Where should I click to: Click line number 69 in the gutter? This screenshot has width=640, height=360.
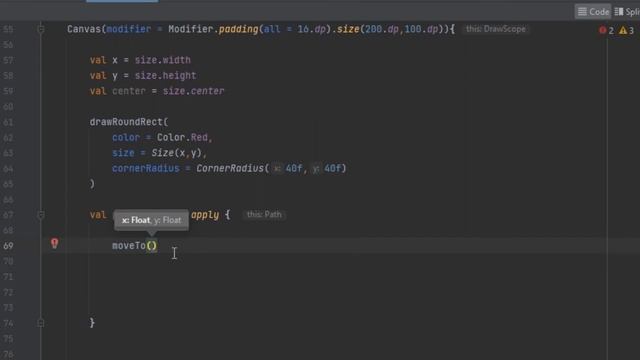(8, 246)
